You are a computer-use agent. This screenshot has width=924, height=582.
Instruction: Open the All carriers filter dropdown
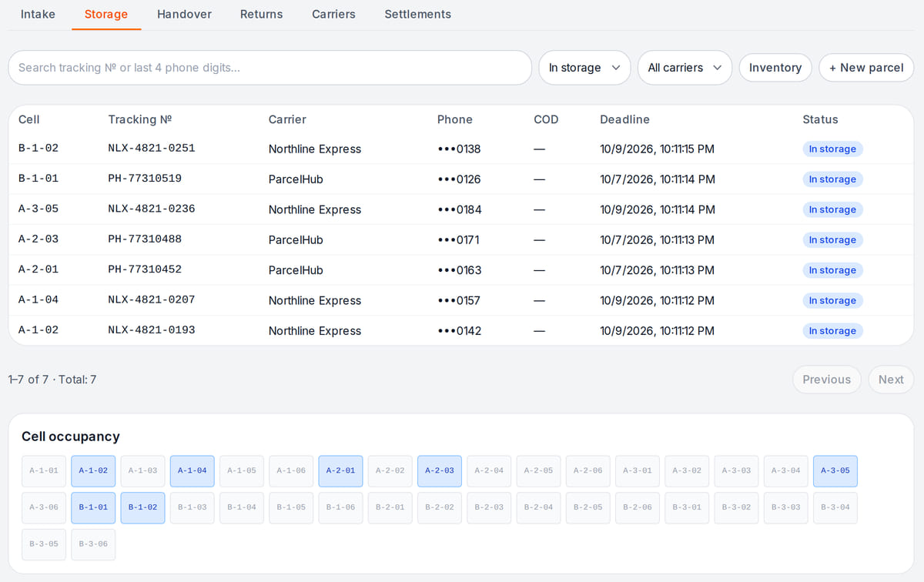685,68
